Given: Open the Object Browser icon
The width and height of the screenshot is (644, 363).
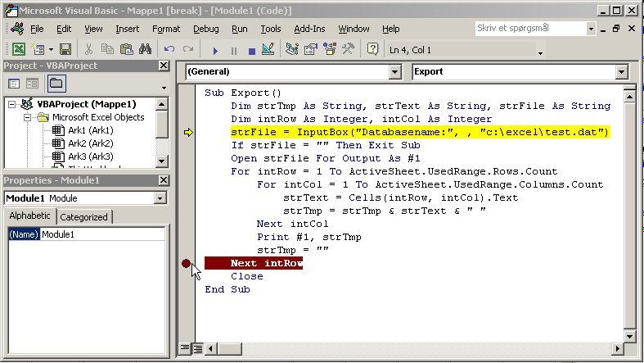Looking at the screenshot, I should pos(330,50).
